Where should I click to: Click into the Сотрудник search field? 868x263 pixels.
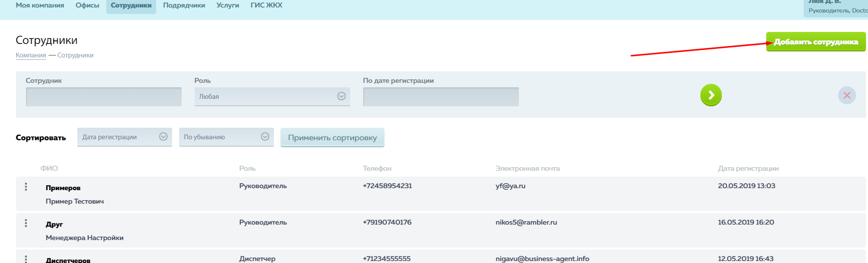103,97
